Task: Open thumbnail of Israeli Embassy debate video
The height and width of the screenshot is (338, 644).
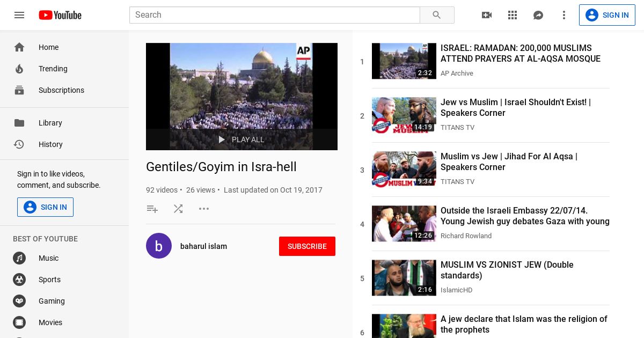Action: tap(404, 224)
